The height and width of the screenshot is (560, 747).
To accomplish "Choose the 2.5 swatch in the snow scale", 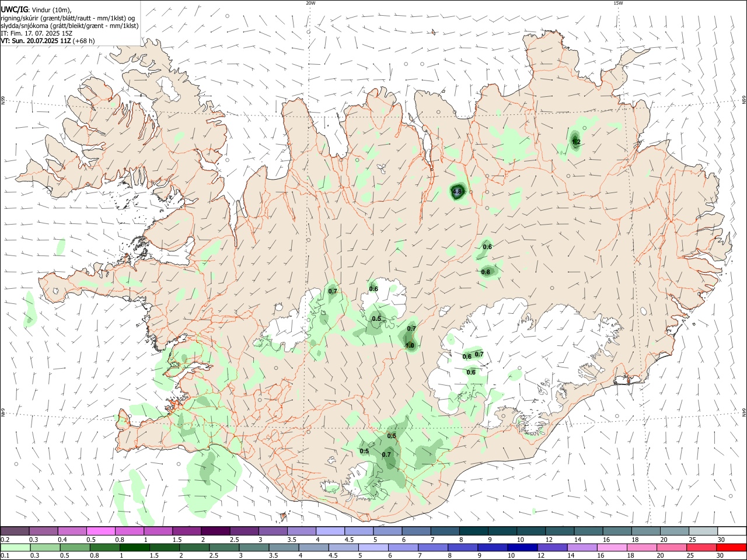I will (243, 531).
